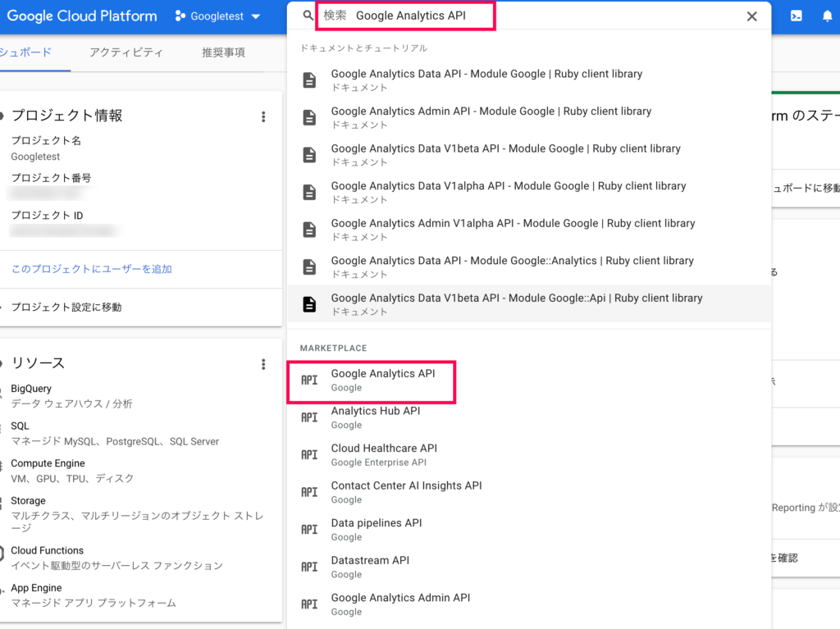Select Data pipelines API marketplace result

pyautogui.click(x=529, y=529)
